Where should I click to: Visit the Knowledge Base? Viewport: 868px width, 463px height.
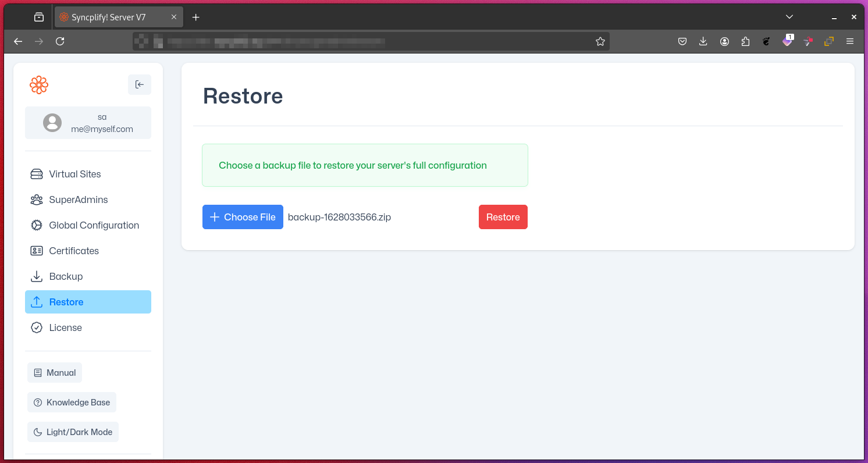72,402
